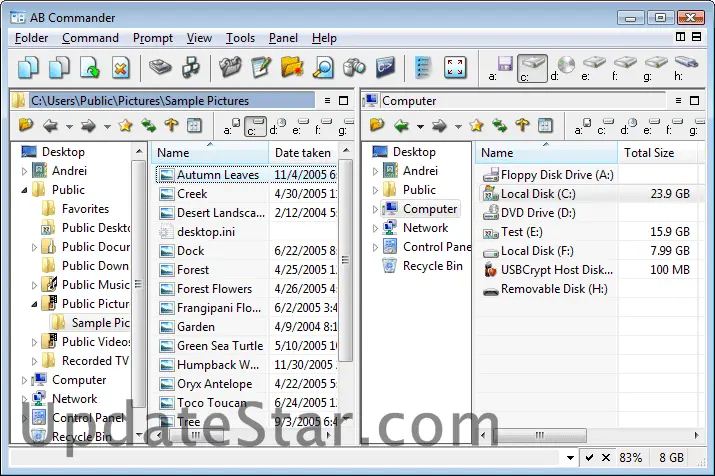Click the right panel horizontal scrollbar thumb

click(539, 435)
